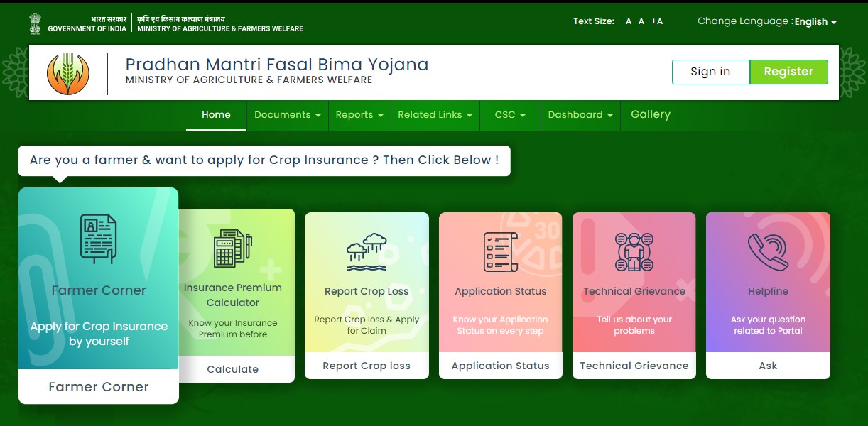This screenshot has width=868, height=426.
Task: Click the rain cloud Report Crop Loss icon
Action: 367,252
